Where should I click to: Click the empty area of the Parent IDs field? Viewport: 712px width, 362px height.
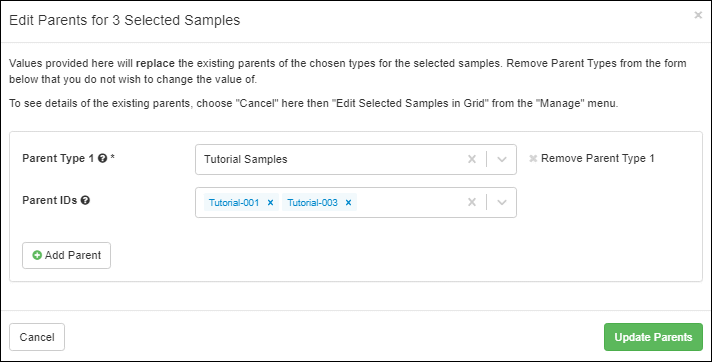pyautogui.click(x=409, y=203)
